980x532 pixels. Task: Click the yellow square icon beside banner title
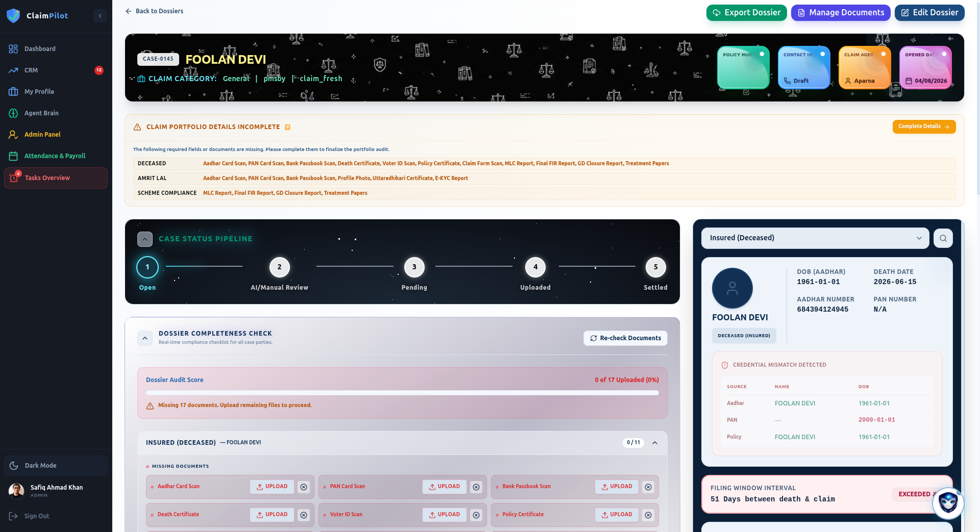click(287, 128)
